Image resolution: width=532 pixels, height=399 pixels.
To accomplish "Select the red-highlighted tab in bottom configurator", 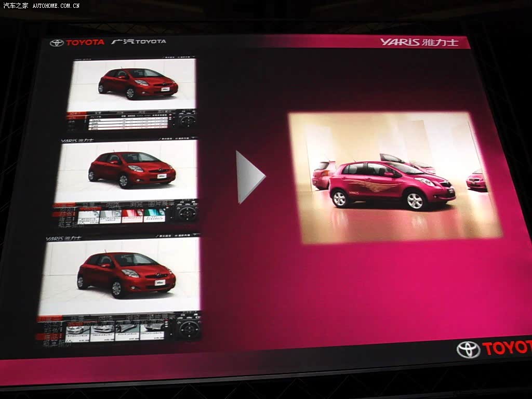I will click(x=50, y=320).
